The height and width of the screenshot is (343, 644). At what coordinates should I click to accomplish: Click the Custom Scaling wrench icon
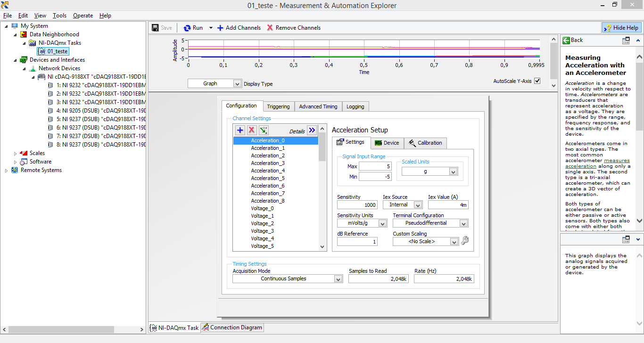point(464,241)
